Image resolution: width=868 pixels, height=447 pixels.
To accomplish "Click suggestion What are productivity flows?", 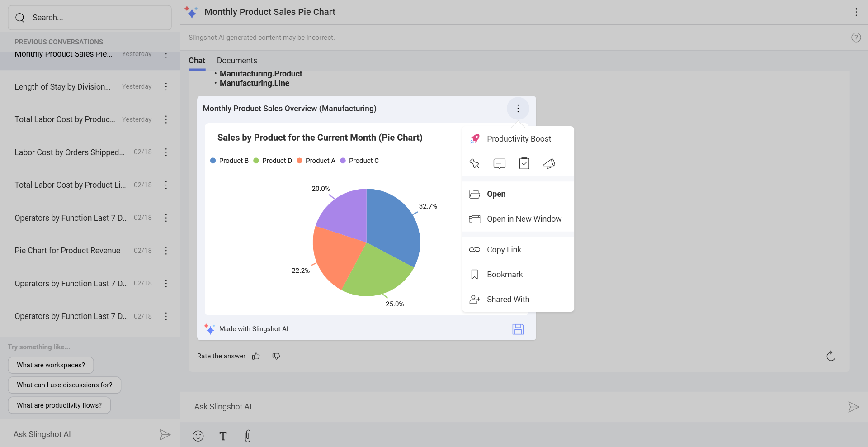I will coord(59,405).
